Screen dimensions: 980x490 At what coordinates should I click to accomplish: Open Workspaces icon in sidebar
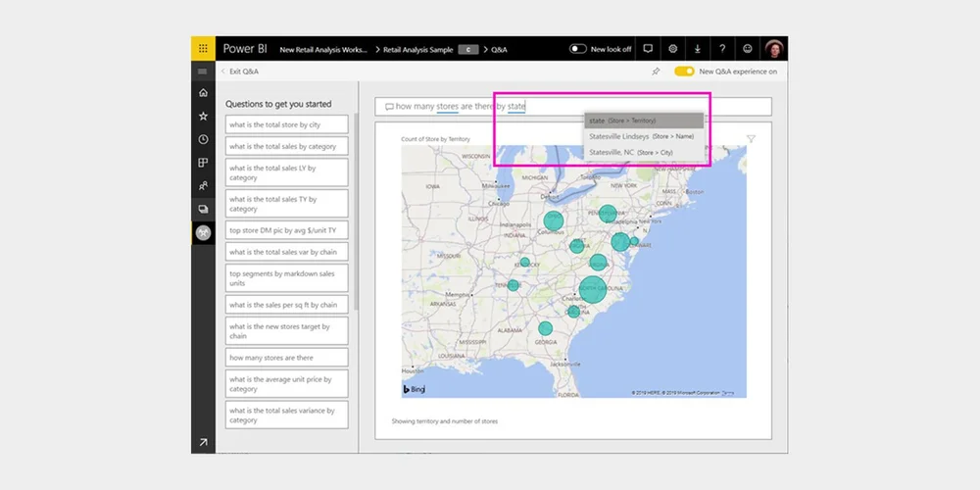203,209
